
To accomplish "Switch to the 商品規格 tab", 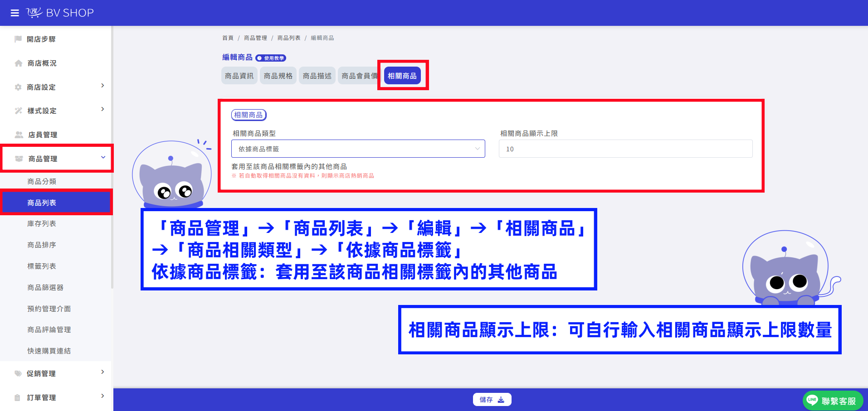I will [x=278, y=76].
